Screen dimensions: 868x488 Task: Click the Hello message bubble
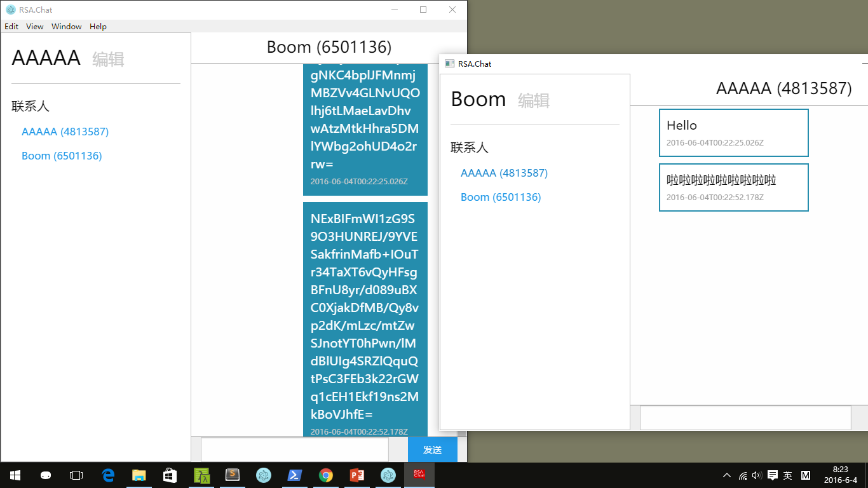coord(733,132)
